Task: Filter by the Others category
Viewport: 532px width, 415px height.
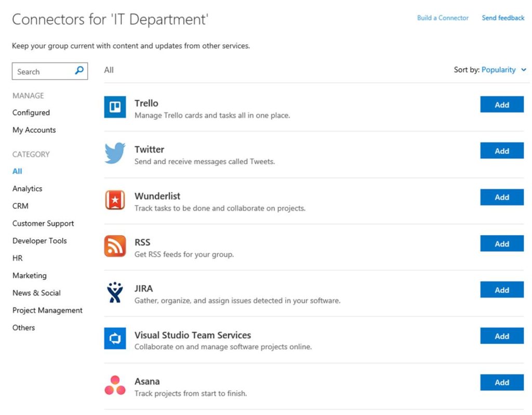Action: pyautogui.click(x=24, y=328)
